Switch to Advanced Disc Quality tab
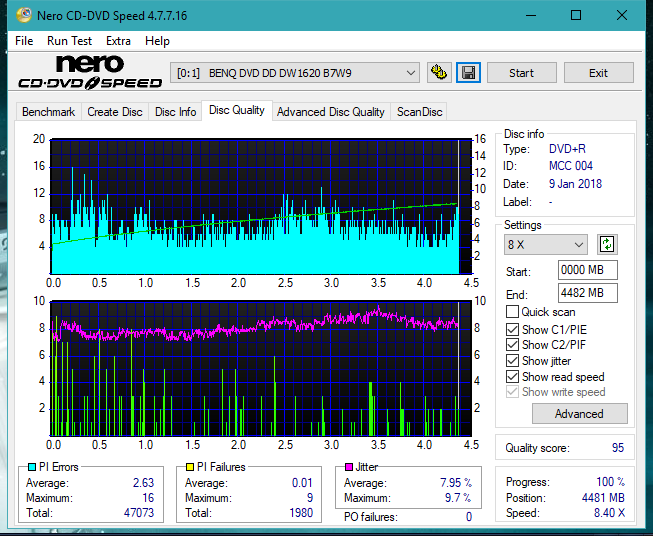Viewport: 653px width, 536px height. (x=331, y=112)
